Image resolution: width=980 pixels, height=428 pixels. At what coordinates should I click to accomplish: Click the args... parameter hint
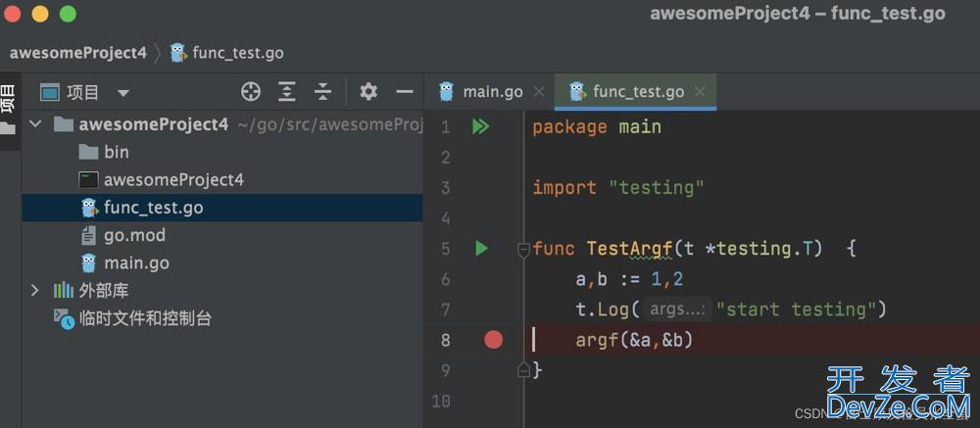pos(677,309)
